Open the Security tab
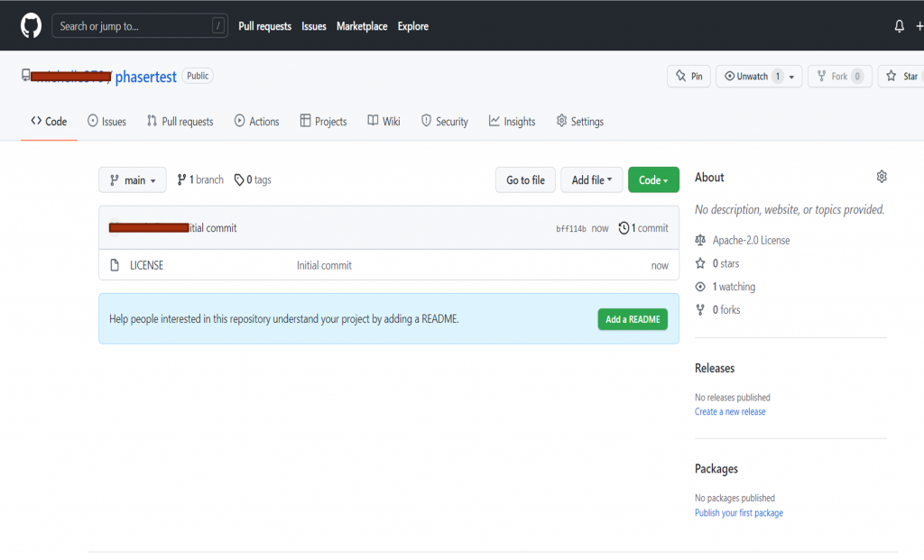 (445, 122)
